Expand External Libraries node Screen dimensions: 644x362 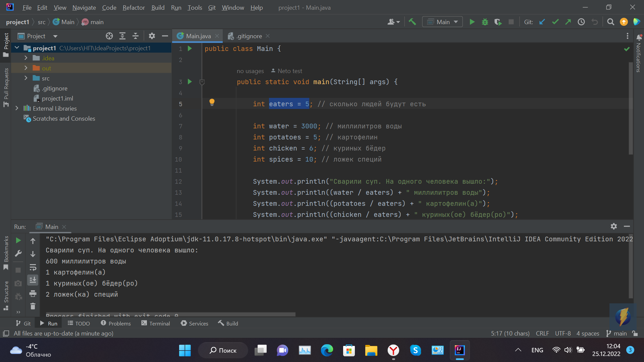17,108
